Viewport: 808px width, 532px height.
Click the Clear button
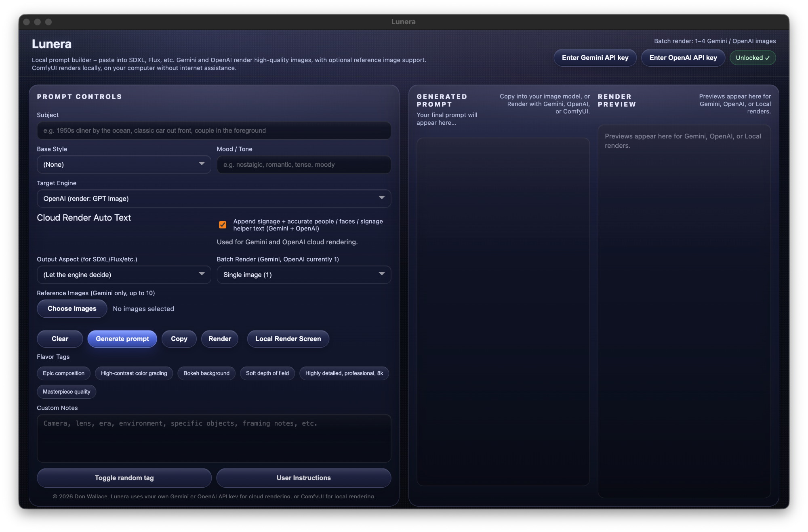pyautogui.click(x=60, y=339)
